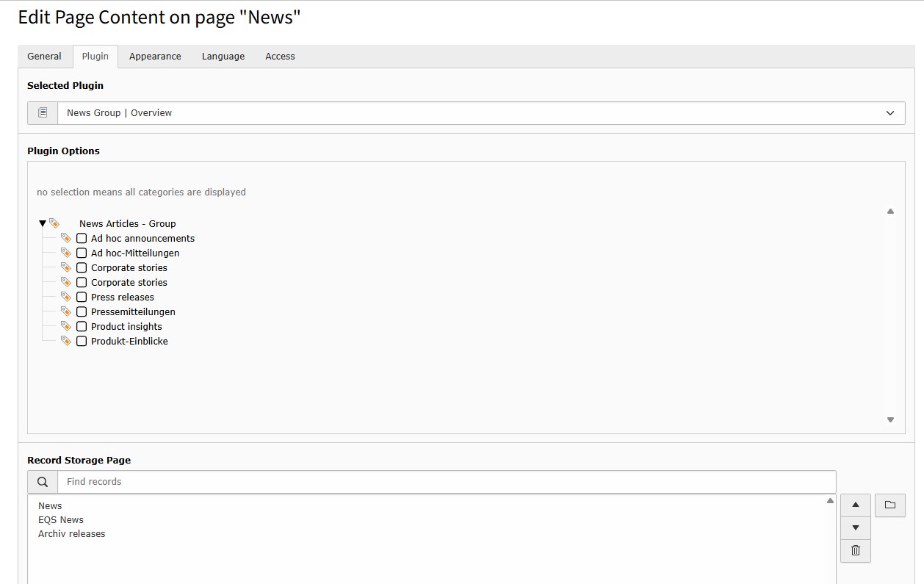
Task: Select Archiv releases in the record storage list
Action: point(72,533)
